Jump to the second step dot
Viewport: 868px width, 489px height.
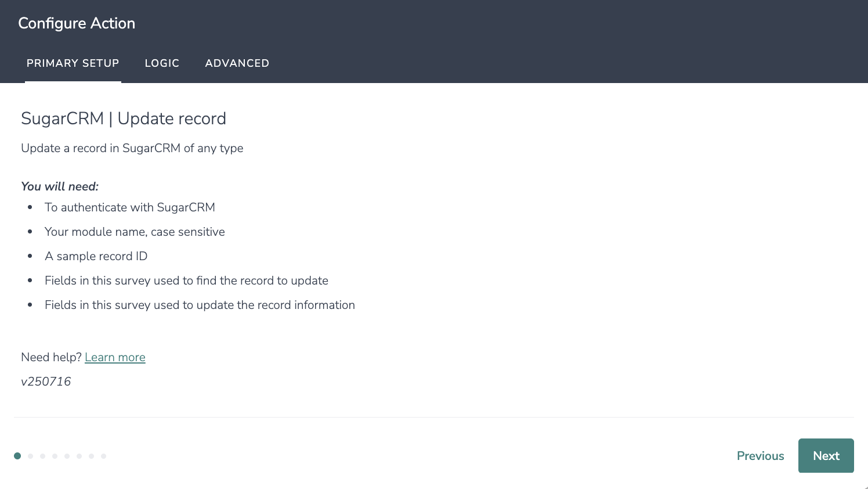coord(30,456)
